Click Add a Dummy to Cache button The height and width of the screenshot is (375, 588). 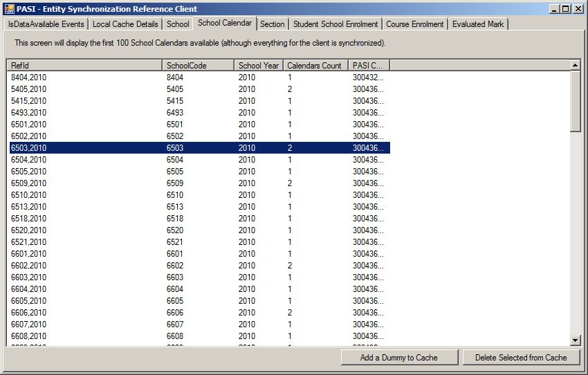[399, 358]
